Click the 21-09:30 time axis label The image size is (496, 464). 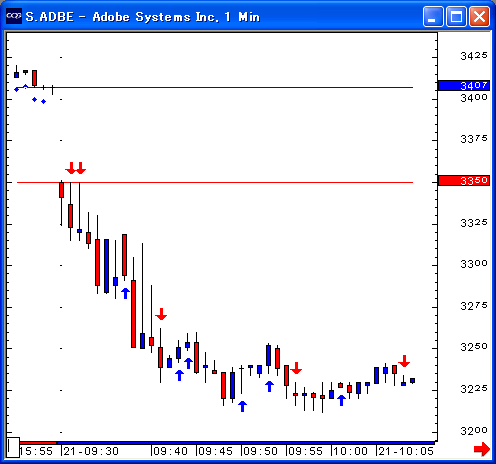[91, 451]
